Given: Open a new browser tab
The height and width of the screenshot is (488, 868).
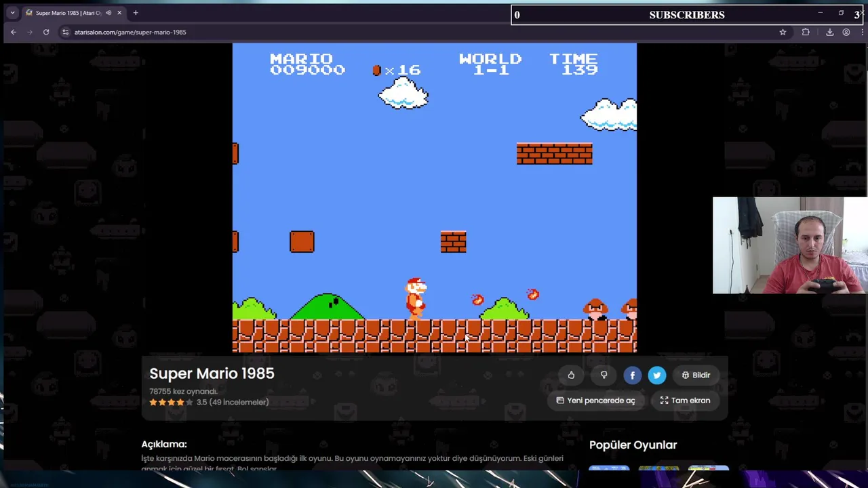Looking at the screenshot, I should [x=136, y=13].
